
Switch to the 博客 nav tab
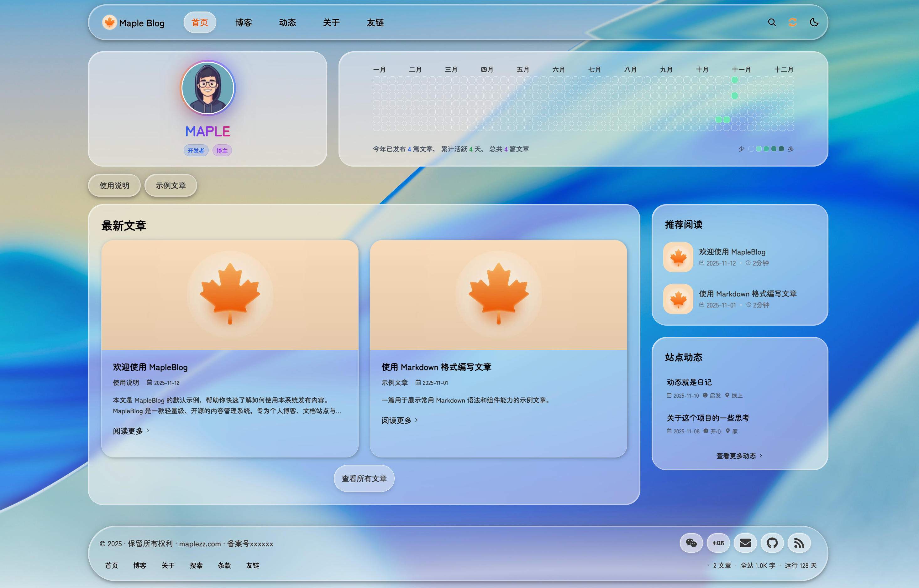coord(244,23)
